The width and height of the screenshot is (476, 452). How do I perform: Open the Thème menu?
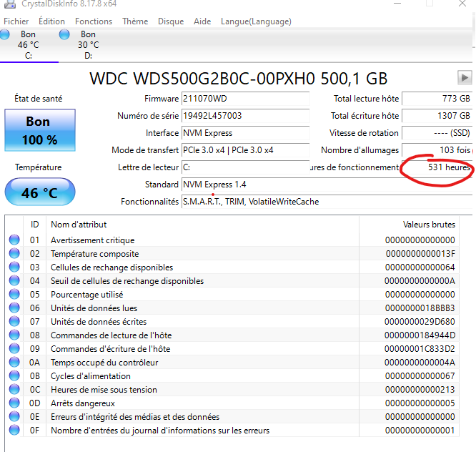click(135, 21)
